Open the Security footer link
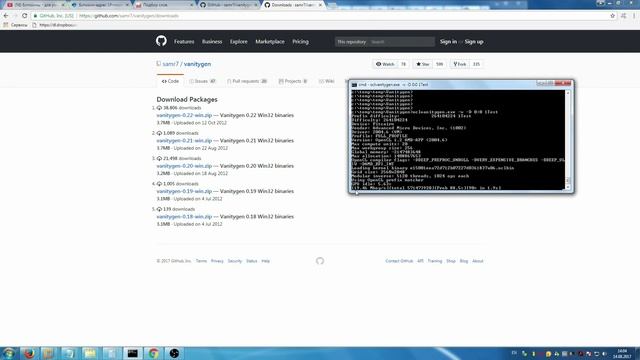This screenshot has height=360, width=640. [x=235, y=261]
